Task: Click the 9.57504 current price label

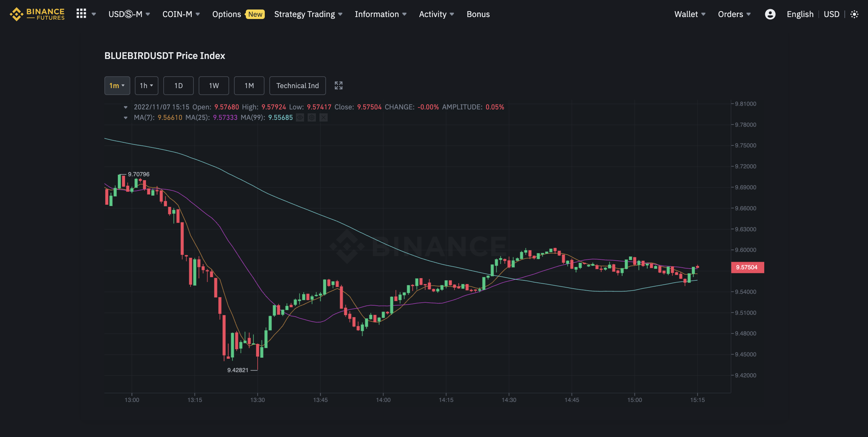Action: click(747, 267)
